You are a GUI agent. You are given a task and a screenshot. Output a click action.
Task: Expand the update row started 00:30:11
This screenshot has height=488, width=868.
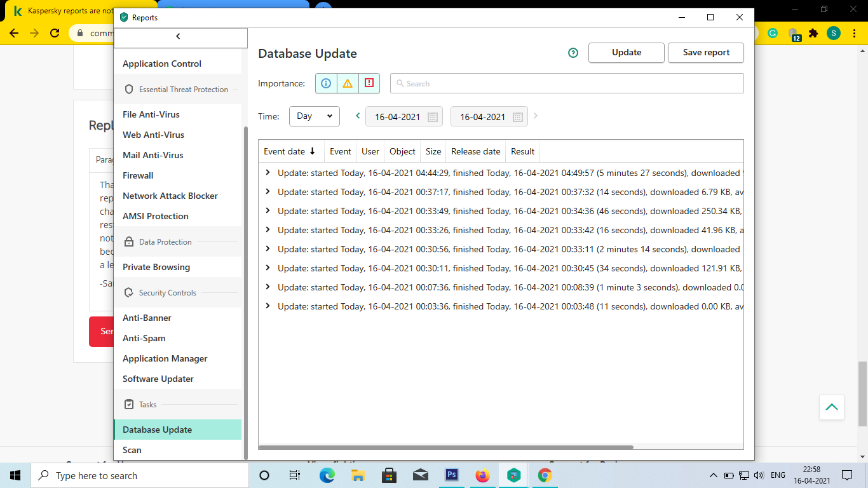268,268
